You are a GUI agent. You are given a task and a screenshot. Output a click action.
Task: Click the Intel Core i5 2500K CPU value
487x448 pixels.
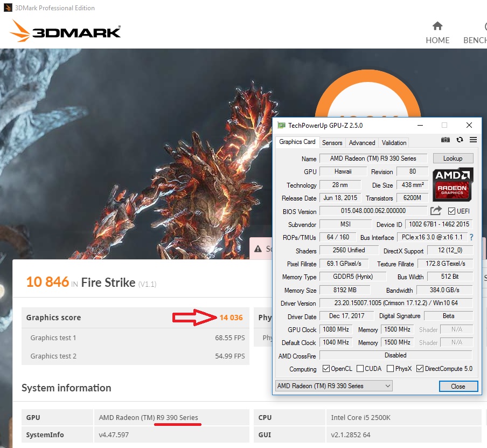(360, 417)
